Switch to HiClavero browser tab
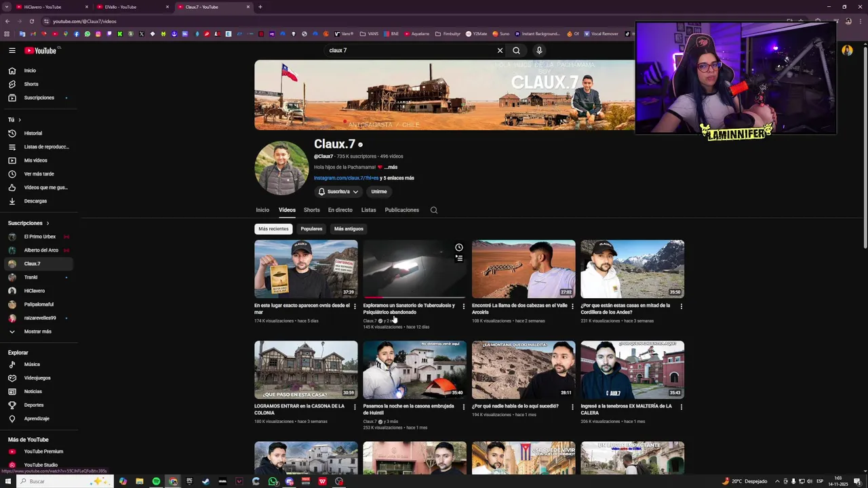 (x=52, y=7)
